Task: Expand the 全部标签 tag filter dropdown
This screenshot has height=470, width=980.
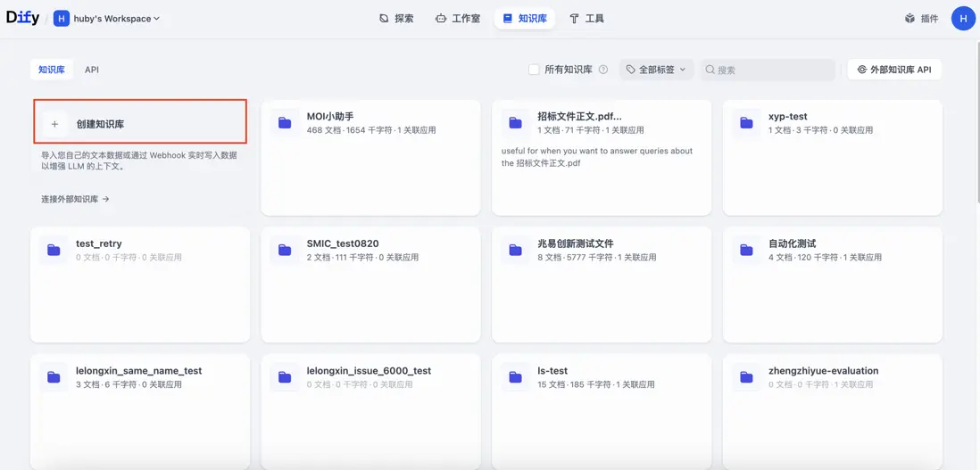Action: [656, 70]
